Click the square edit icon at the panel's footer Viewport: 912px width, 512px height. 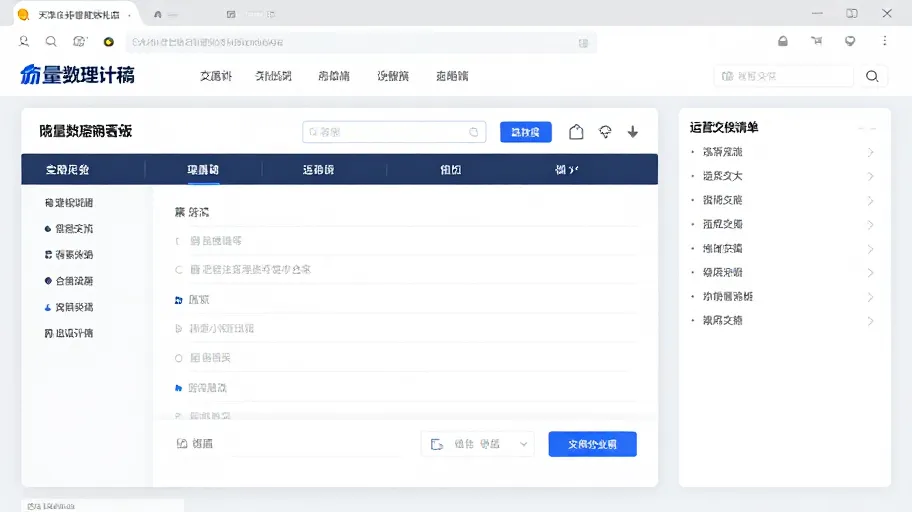click(181, 443)
